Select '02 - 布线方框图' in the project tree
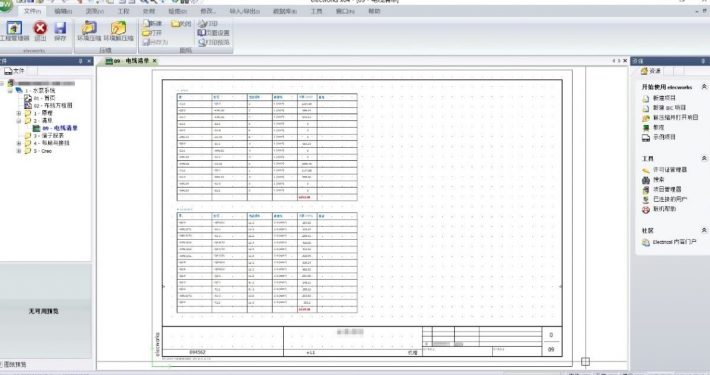Viewport: 710px width, 375px height. click(x=53, y=106)
